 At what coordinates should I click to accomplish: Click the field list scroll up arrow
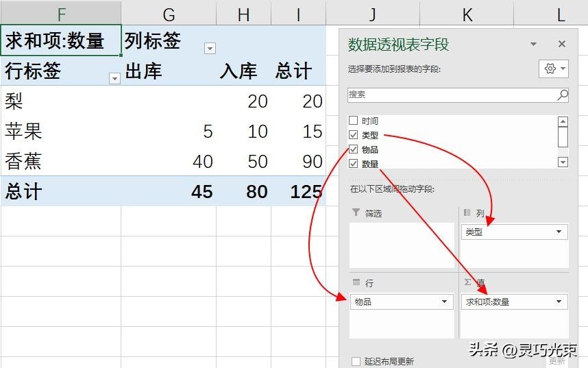coord(563,121)
